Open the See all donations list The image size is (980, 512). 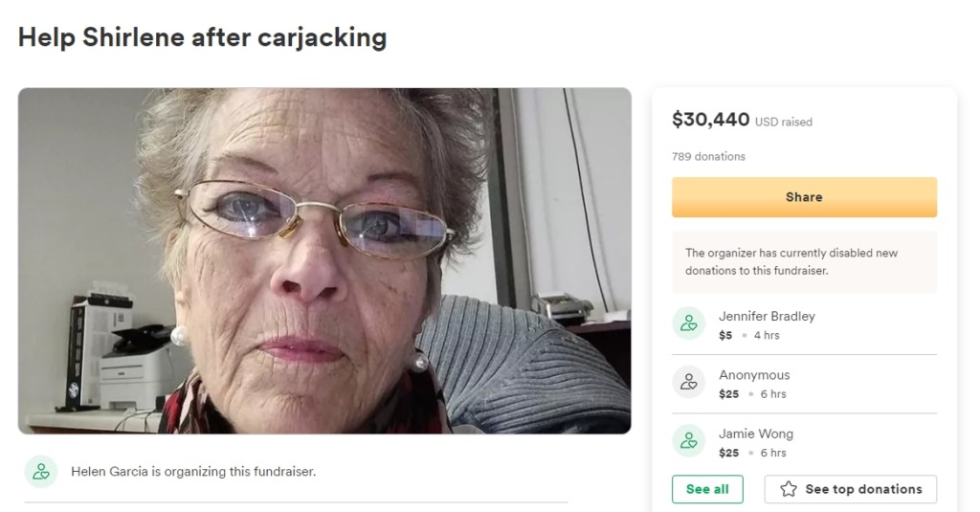(x=707, y=489)
